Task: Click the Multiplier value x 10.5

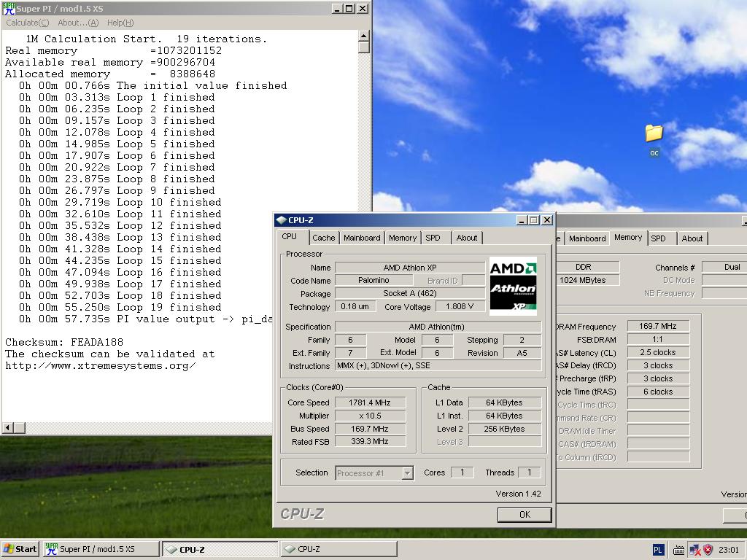Action: 370,416
